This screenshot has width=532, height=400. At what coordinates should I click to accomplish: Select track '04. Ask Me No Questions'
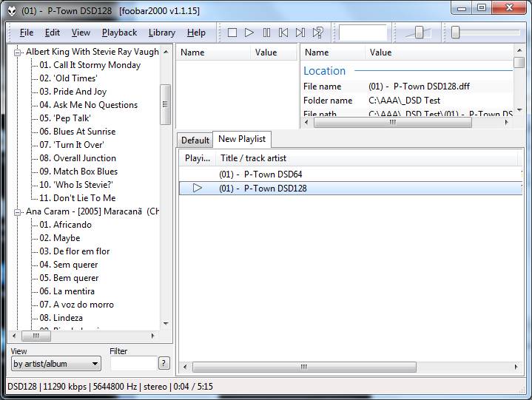tap(89, 105)
